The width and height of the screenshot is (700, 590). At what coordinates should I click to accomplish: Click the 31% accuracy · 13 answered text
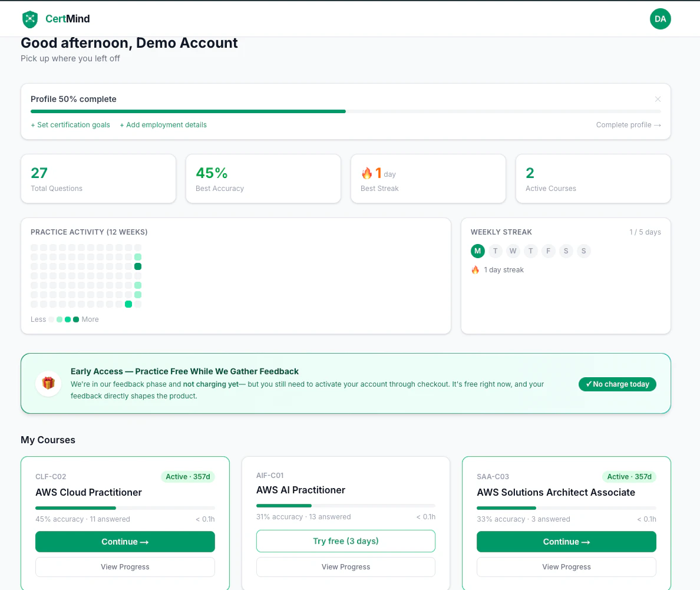pyautogui.click(x=303, y=517)
